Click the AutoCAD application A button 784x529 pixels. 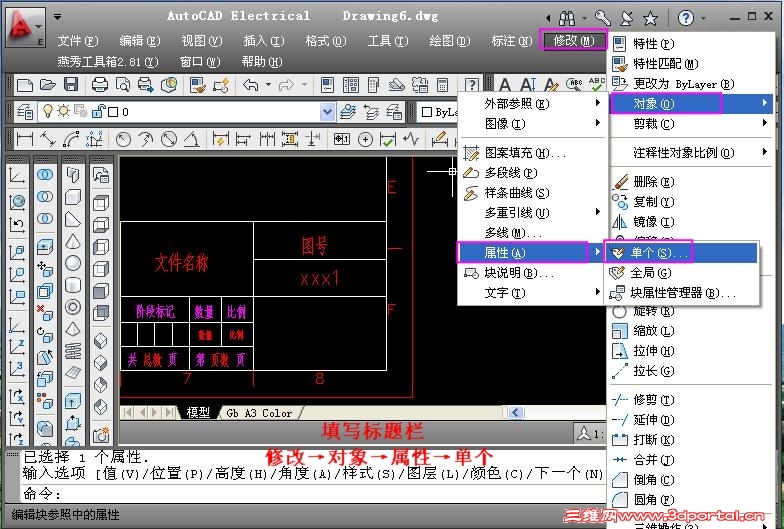point(25,28)
